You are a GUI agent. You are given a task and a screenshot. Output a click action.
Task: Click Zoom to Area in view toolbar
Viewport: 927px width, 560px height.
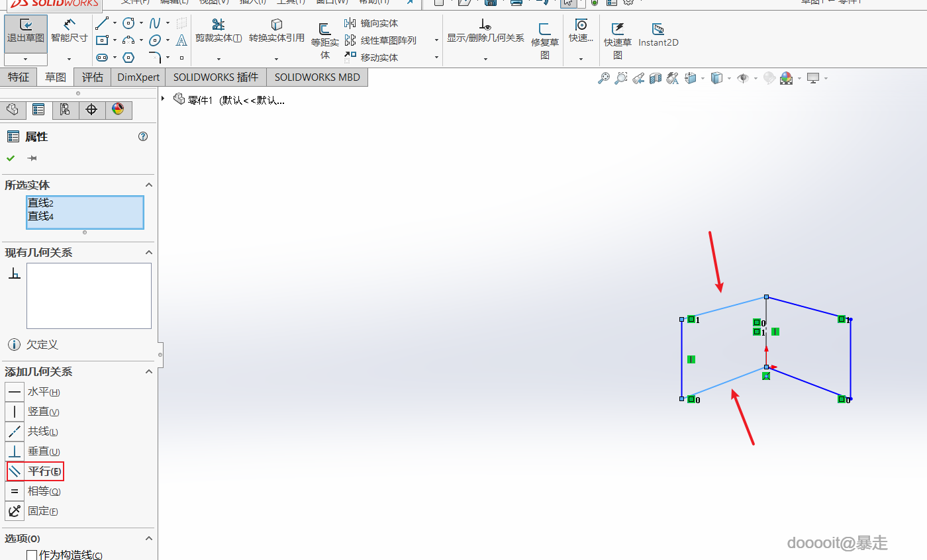pos(620,78)
